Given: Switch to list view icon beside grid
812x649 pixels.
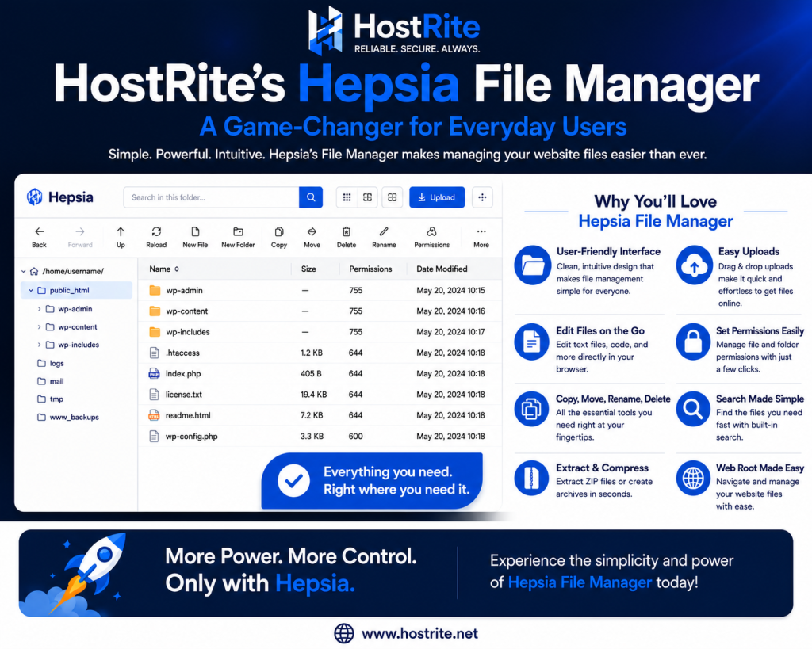Looking at the screenshot, I should [367, 197].
